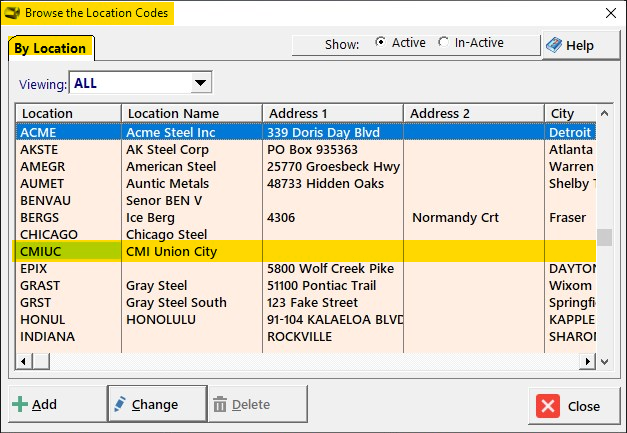
Task: Click the AK Steel Corp name cell
Action: click(x=168, y=150)
